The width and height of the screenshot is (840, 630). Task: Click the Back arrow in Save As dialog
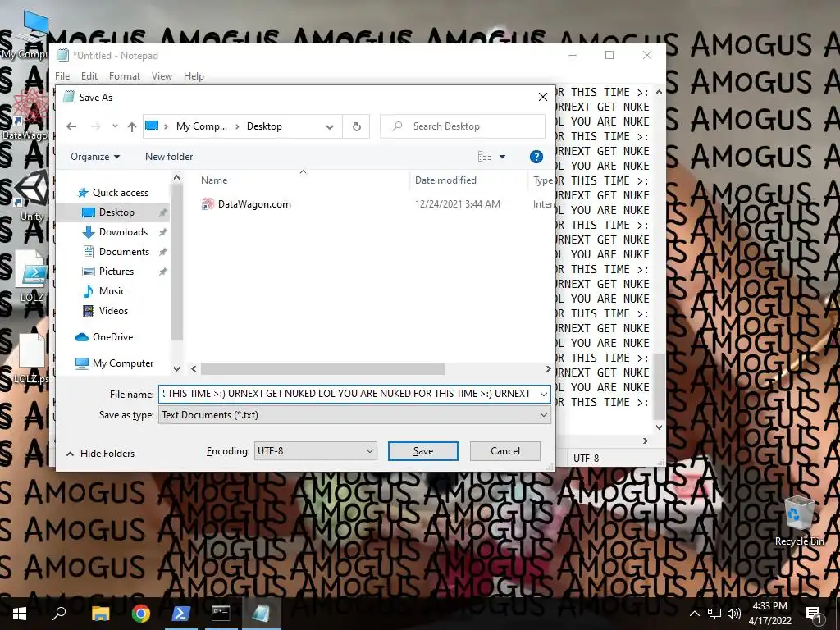tap(71, 126)
